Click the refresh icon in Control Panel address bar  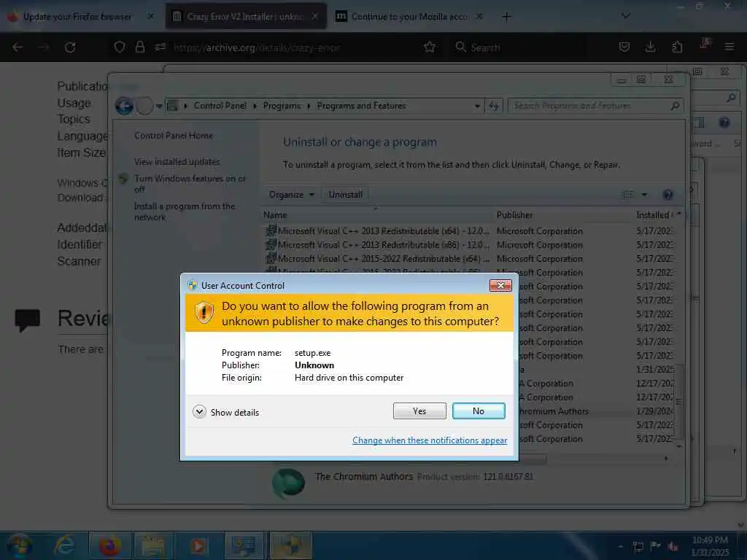point(494,106)
